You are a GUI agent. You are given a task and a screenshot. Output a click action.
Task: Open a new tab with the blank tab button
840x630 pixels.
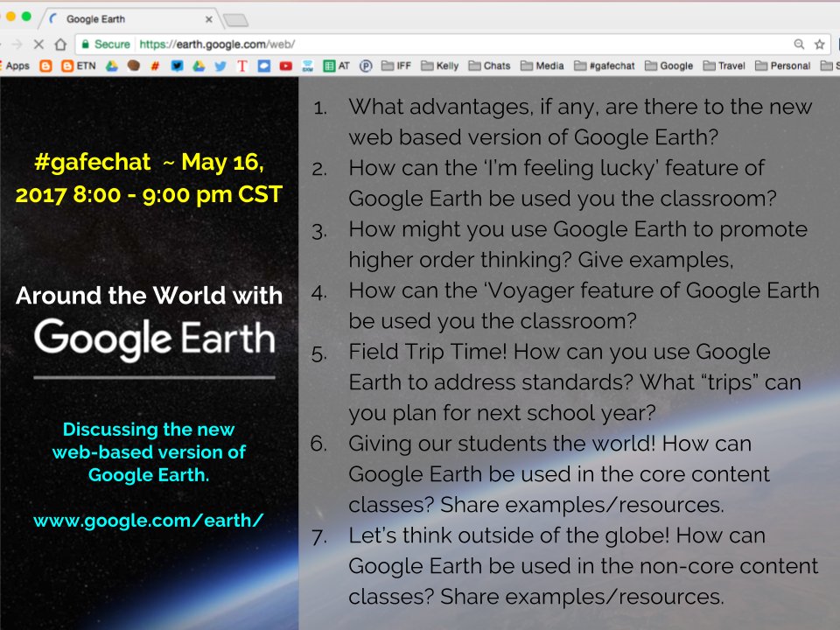(235, 20)
